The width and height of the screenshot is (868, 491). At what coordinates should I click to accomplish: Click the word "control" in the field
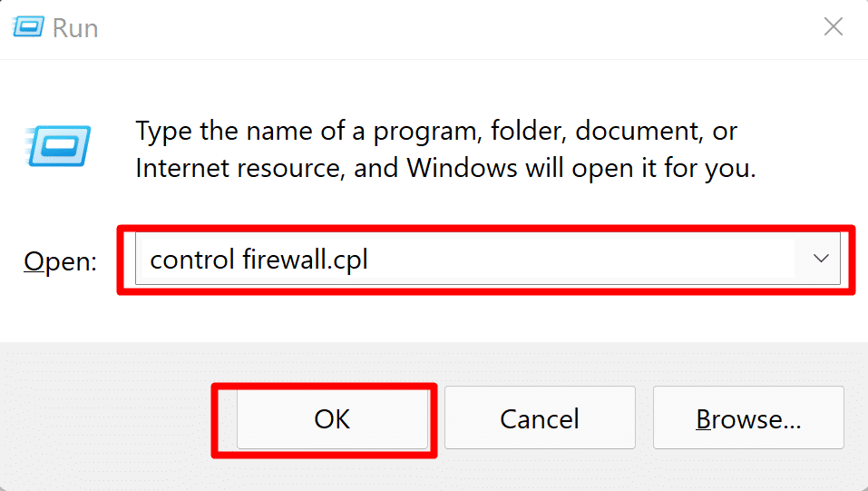click(191, 260)
